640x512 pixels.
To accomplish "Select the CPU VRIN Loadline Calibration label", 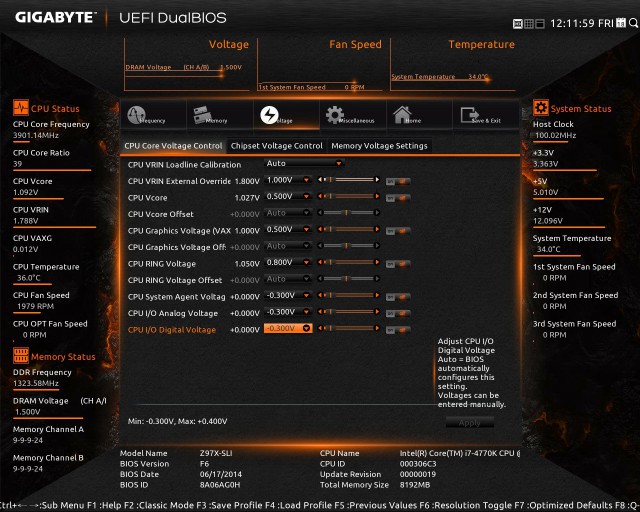I will 184,165.
